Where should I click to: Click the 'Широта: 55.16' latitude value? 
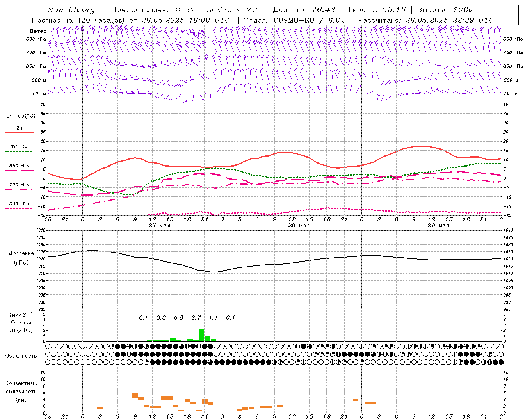pyautogui.click(x=376, y=9)
